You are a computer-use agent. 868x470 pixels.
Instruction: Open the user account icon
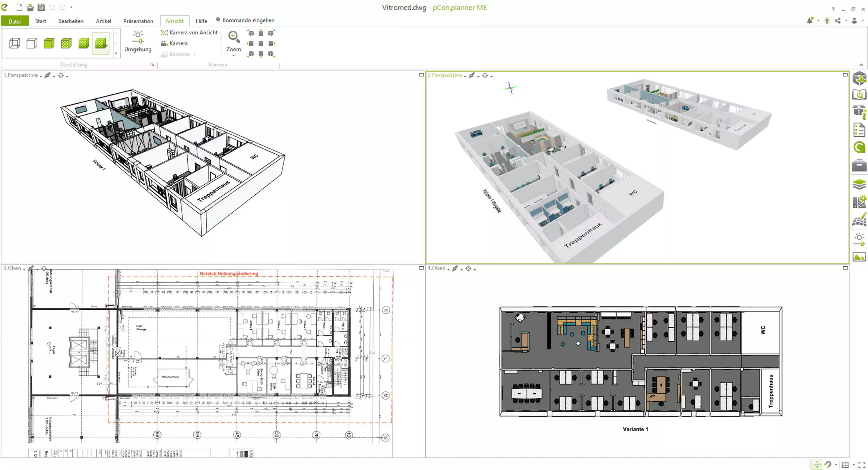point(855,21)
